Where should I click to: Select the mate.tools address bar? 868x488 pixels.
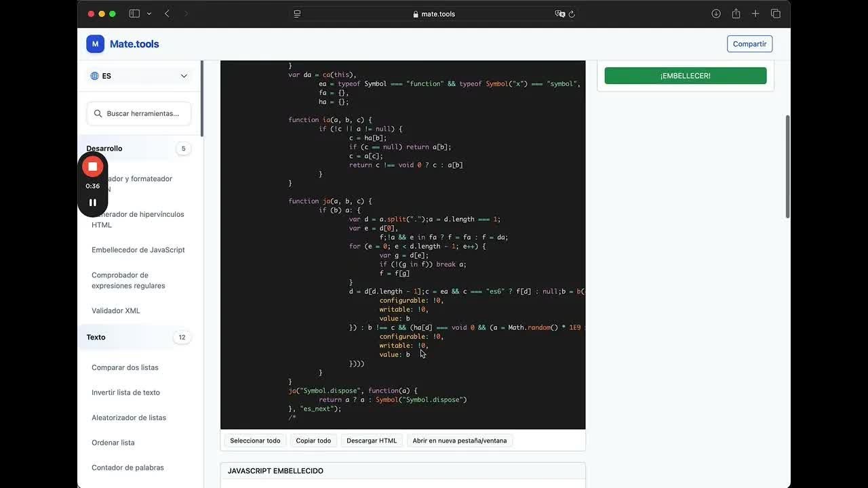[x=434, y=14]
